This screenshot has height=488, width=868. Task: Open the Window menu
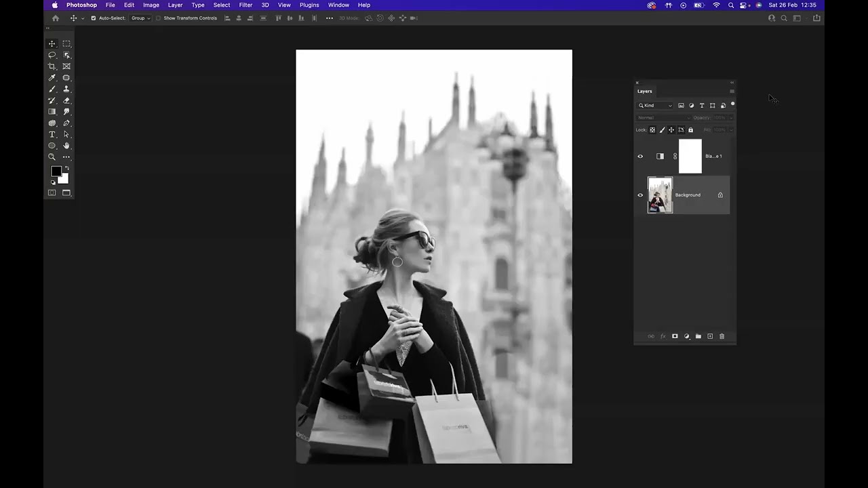338,5
